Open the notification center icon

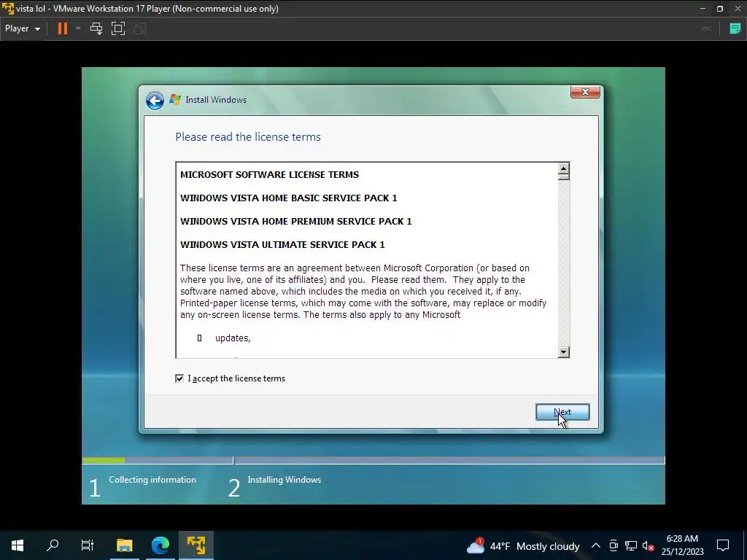[x=723, y=545]
